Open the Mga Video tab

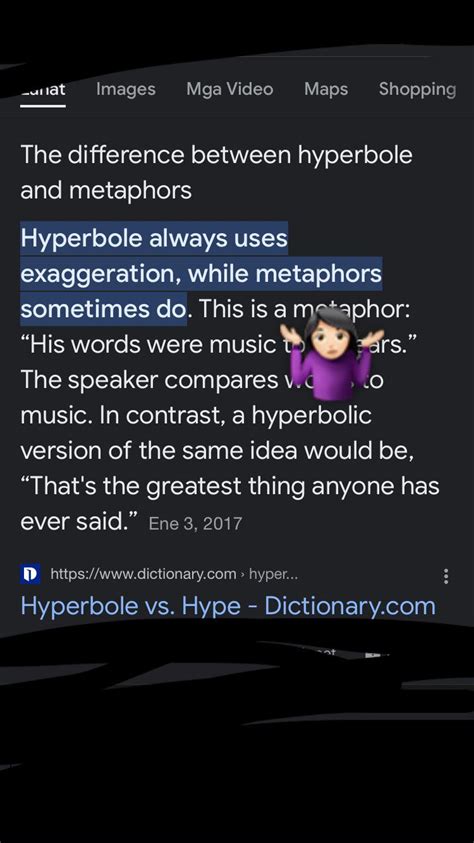coord(229,89)
